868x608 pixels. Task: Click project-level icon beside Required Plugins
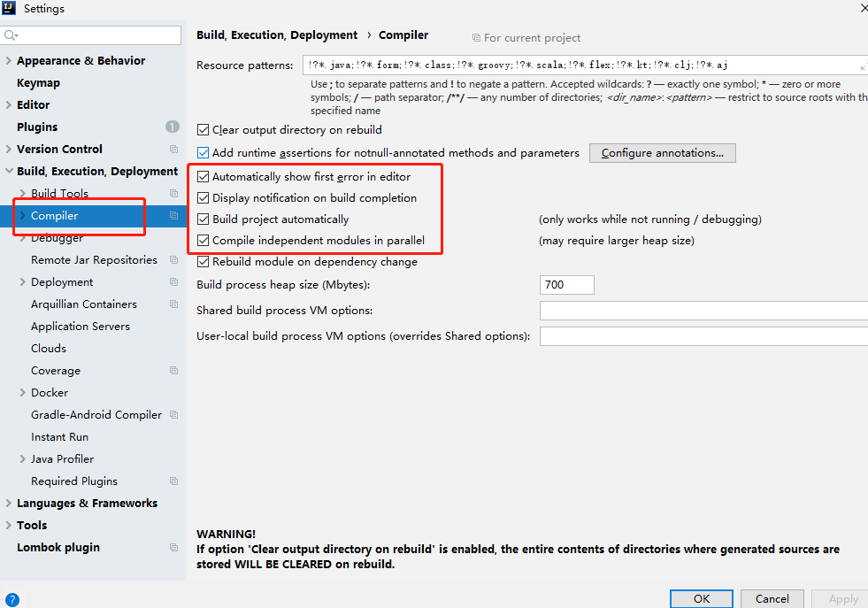pyautogui.click(x=173, y=481)
